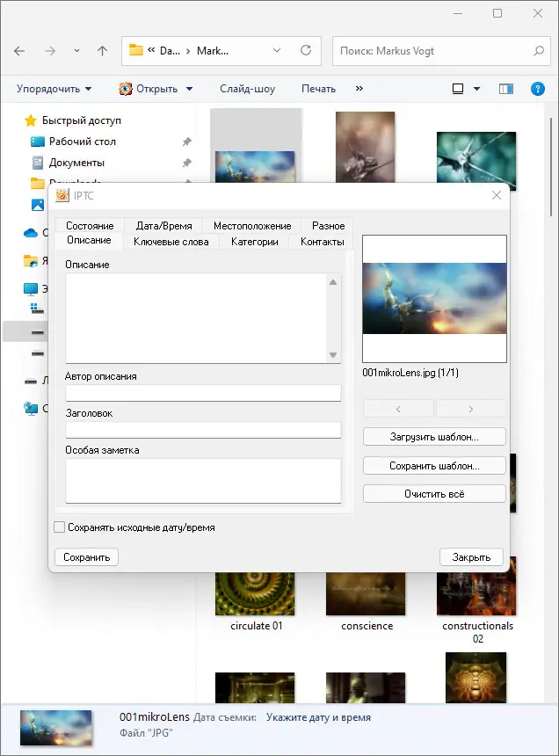Click next image arrow button
This screenshot has height=756, width=559.
pos(471,409)
